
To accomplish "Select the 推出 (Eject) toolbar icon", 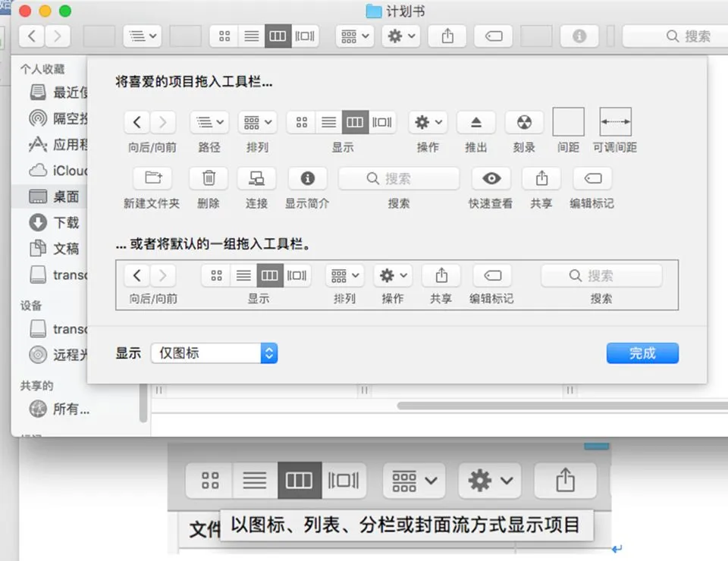I will tap(475, 122).
